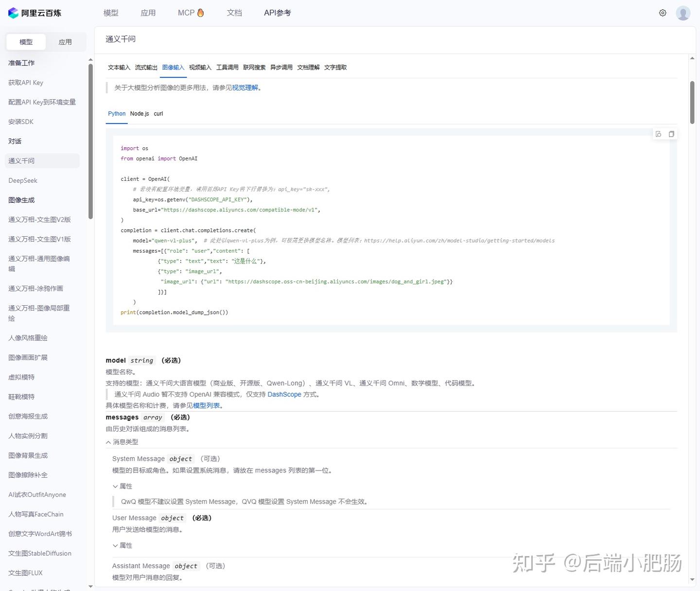Image resolution: width=700 pixels, height=591 pixels.
Task: Open 文生图StableDiffusion in sidebar
Action: [x=40, y=554]
